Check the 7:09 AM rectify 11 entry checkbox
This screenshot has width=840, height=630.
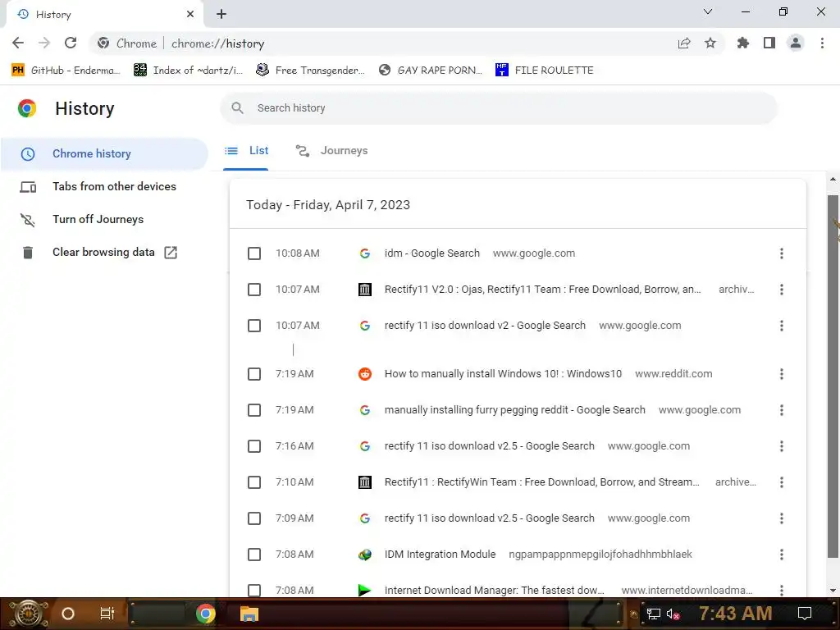point(254,518)
